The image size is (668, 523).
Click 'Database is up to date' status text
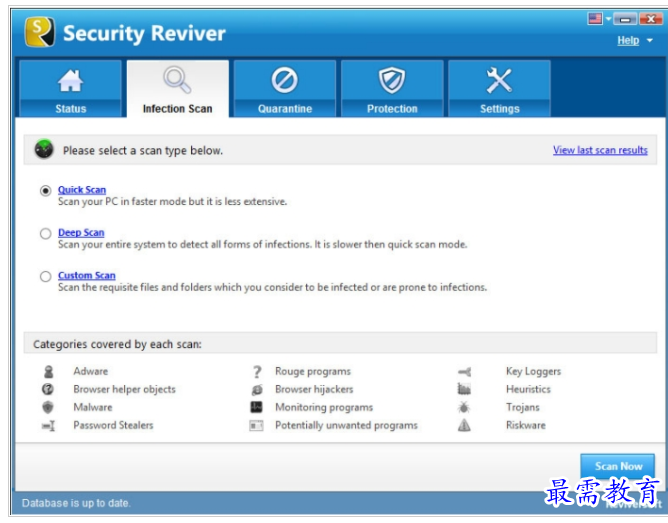(x=76, y=503)
